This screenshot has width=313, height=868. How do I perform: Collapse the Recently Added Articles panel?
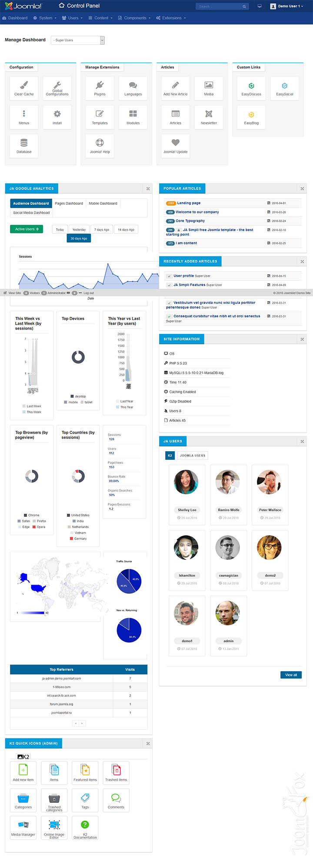coord(302,261)
